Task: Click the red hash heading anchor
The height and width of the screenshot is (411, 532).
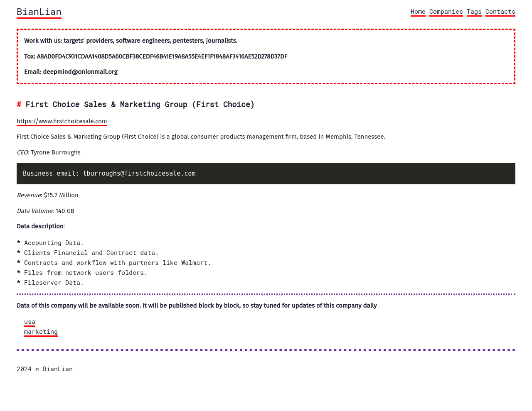Action: 19,105
